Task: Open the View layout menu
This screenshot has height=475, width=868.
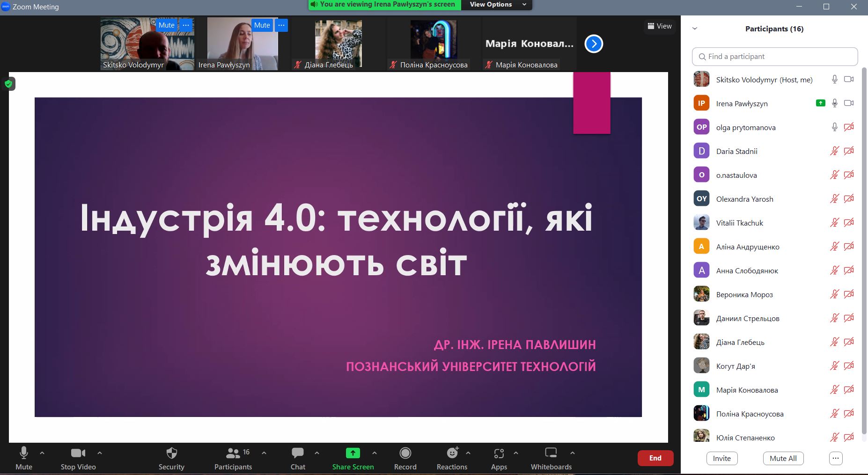Action: coord(659,26)
